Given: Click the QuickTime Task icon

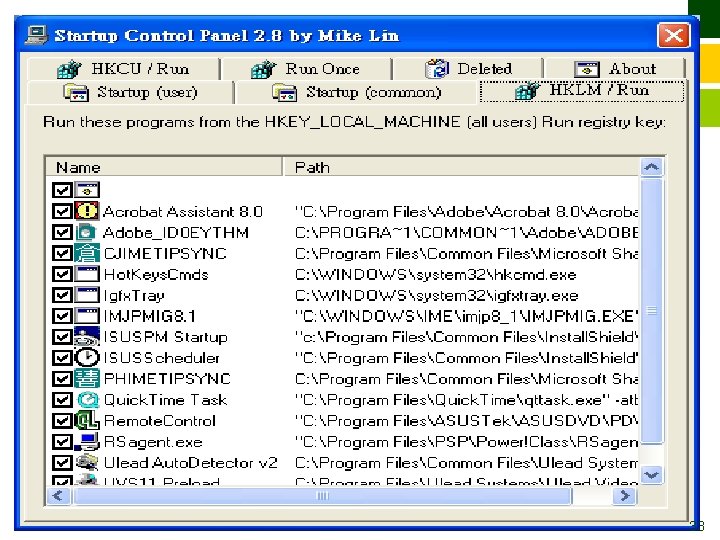Looking at the screenshot, I should 87,399.
